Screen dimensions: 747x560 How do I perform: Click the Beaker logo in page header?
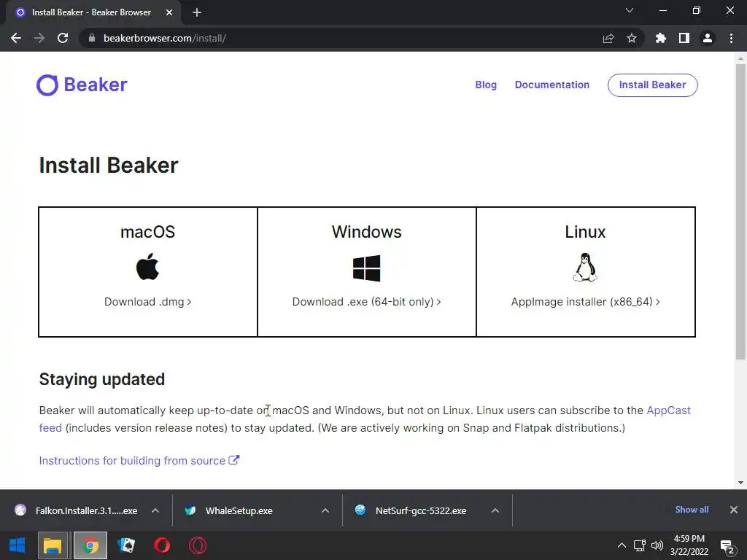[82, 85]
